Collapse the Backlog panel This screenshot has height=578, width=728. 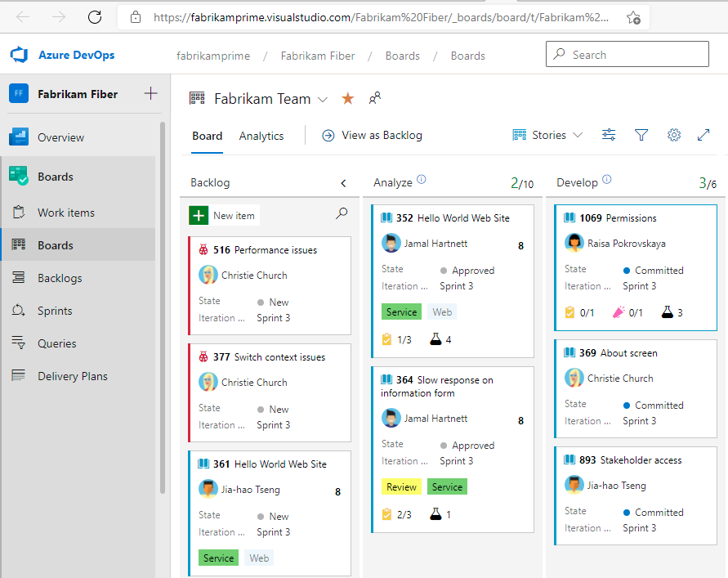pos(343,182)
